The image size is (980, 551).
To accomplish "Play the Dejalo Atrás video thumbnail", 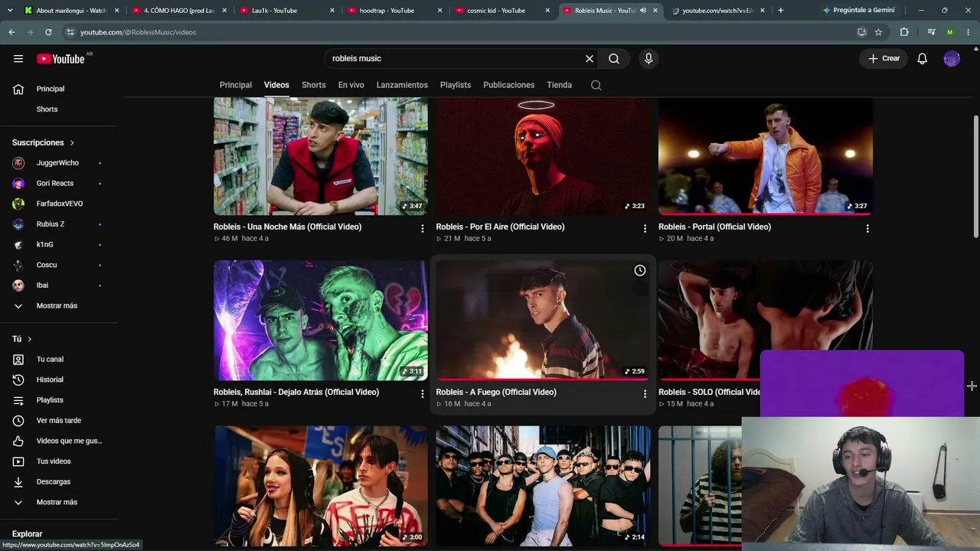I will tap(321, 320).
